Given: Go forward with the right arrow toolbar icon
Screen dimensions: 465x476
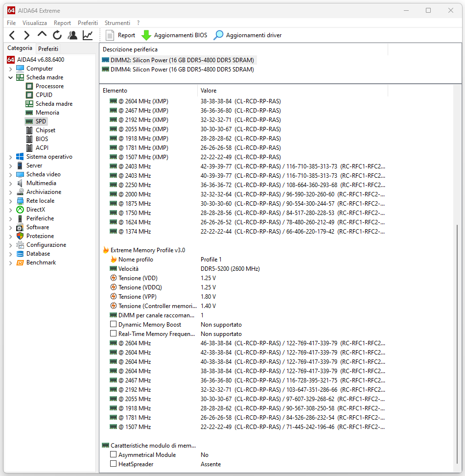Looking at the screenshot, I should click(27, 35).
